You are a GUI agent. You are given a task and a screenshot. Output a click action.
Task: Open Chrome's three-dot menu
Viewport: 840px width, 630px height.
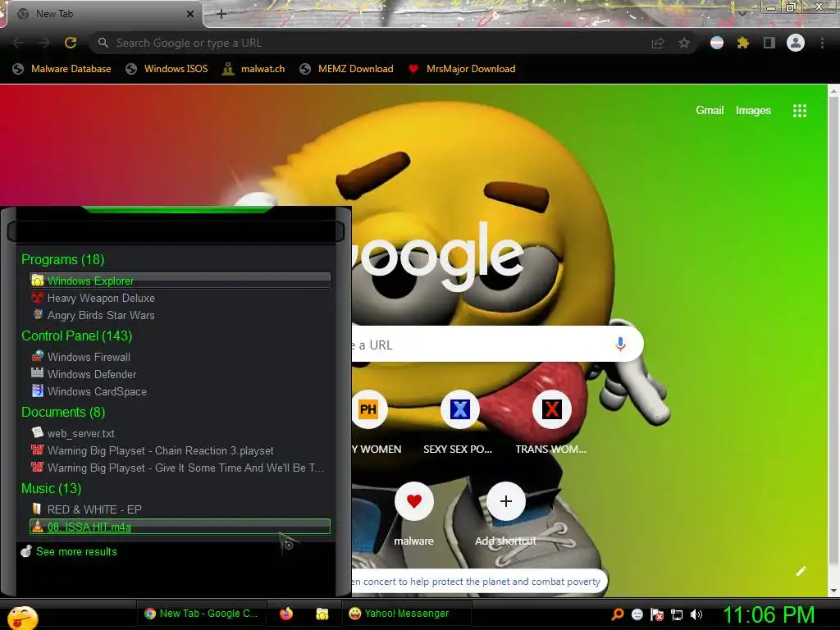pyautogui.click(x=822, y=43)
